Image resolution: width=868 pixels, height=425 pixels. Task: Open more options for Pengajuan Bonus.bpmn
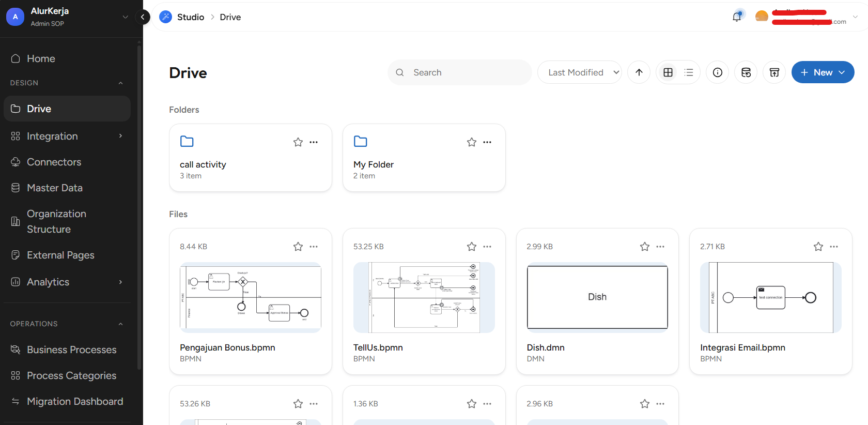pos(314,247)
